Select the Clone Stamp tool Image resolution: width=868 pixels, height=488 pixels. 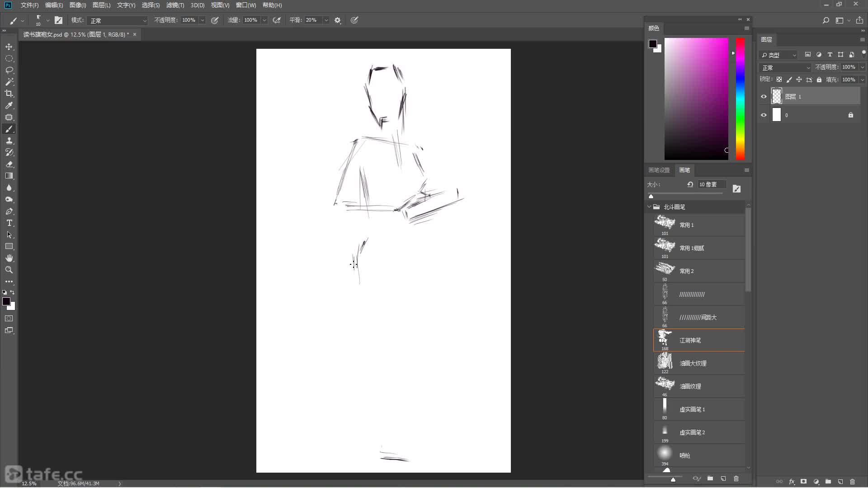(x=9, y=141)
